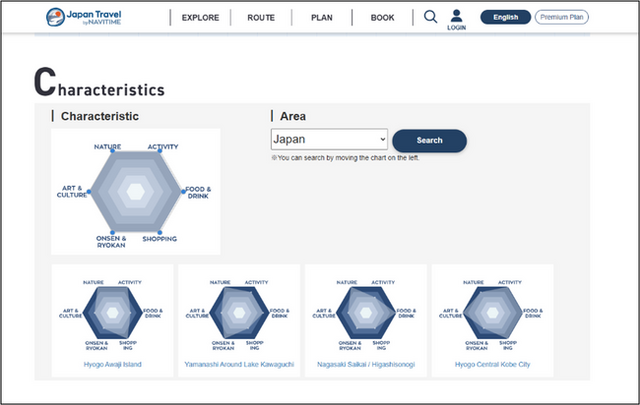Select the ONSEN & RYOKAN handle on the main chart
Image resolution: width=640 pixels, height=405 pixels.
click(113, 232)
